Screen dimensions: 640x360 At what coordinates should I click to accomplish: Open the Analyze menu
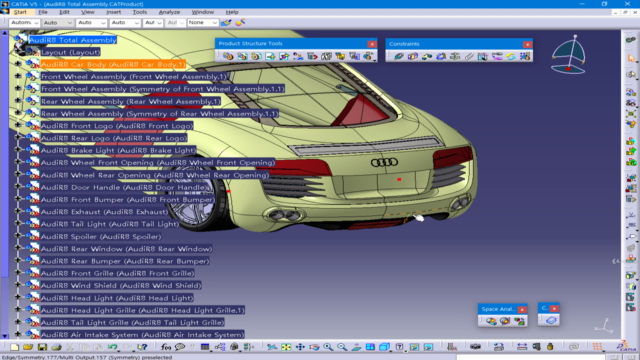(x=169, y=12)
